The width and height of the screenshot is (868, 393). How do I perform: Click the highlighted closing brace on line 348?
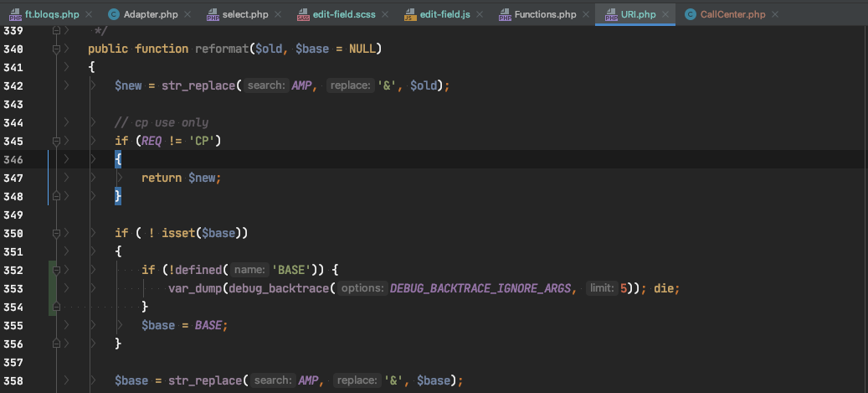click(118, 196)
